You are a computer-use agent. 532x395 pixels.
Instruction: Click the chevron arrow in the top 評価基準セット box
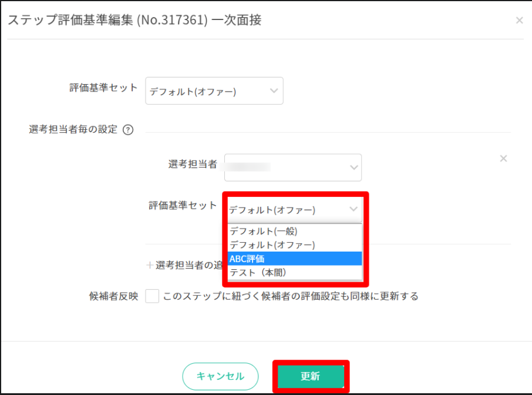[x=273, y=91]
